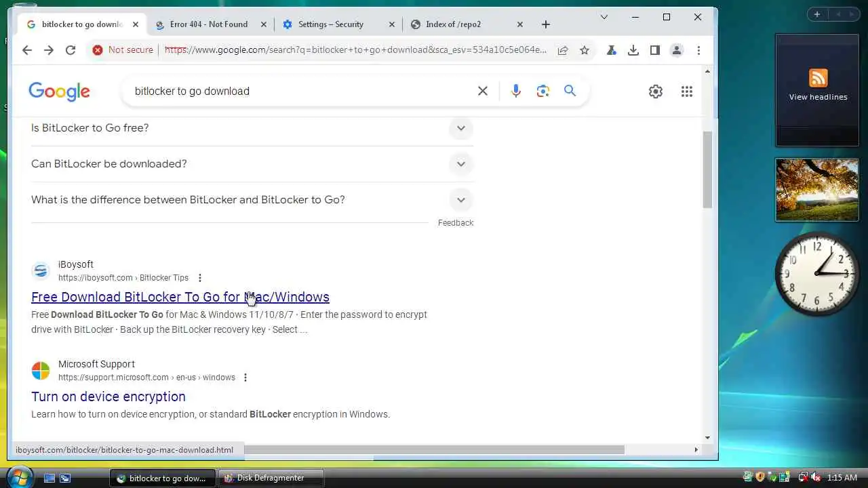Screen dimensions: 868x488
Task: Open Chrome three-dot menu
Action: point(698,50)
